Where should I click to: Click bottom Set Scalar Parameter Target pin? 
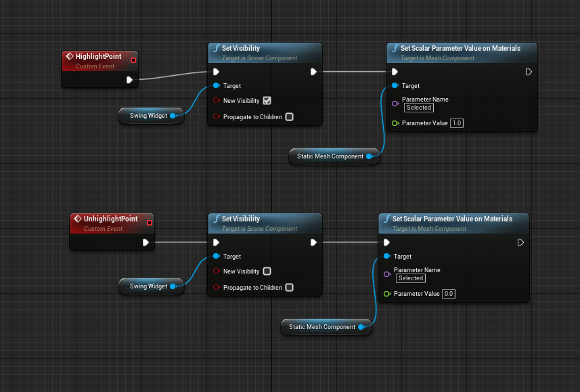(386, 257)
